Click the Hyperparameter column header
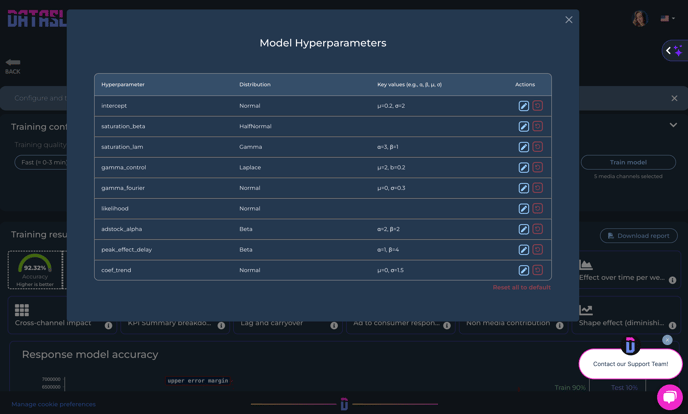 (x=123, y=84)
